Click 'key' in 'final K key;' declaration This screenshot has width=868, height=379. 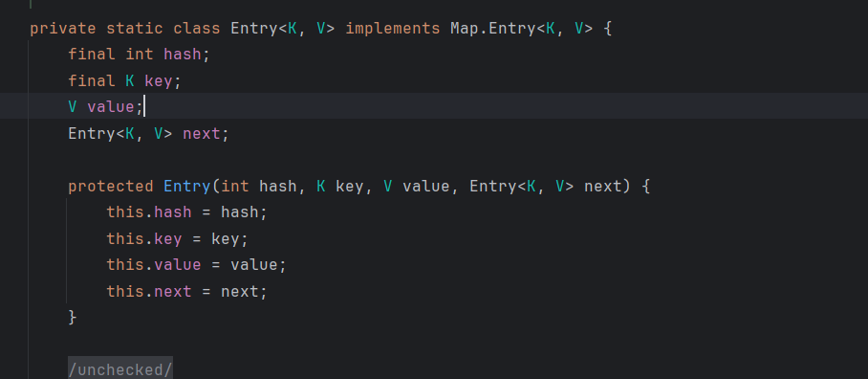(159, 81)
